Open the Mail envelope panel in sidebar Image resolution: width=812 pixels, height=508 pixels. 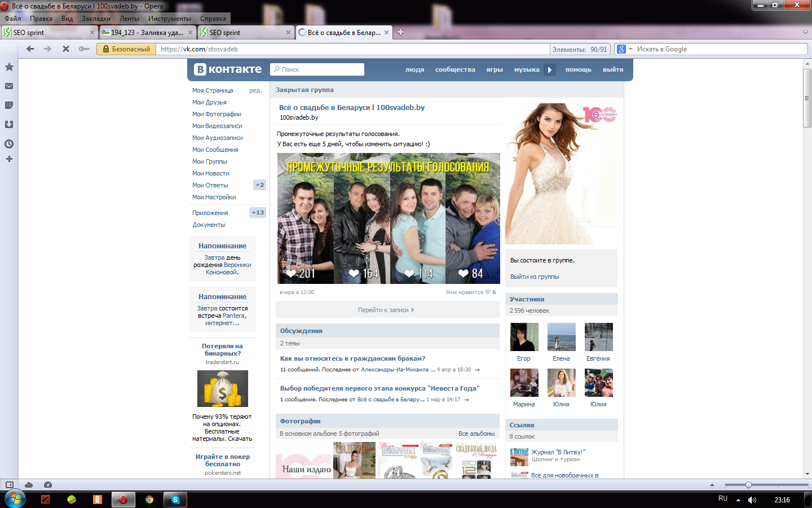[9, 86]
